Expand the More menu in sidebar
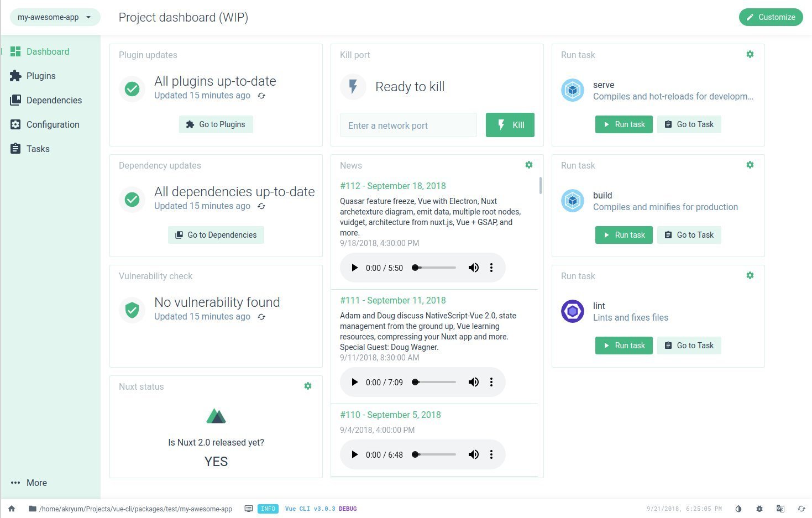 tap(50, 483)
